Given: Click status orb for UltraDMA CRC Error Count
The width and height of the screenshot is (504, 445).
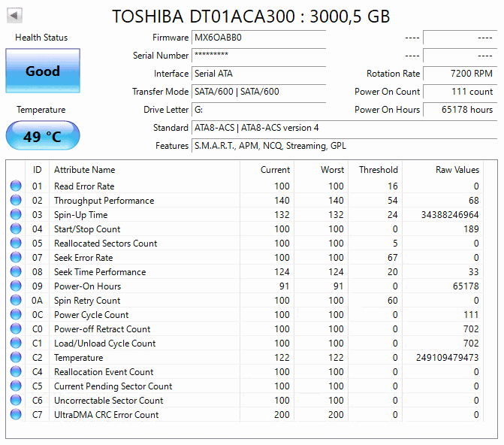Looking at the screenshot, I should 16,414.
